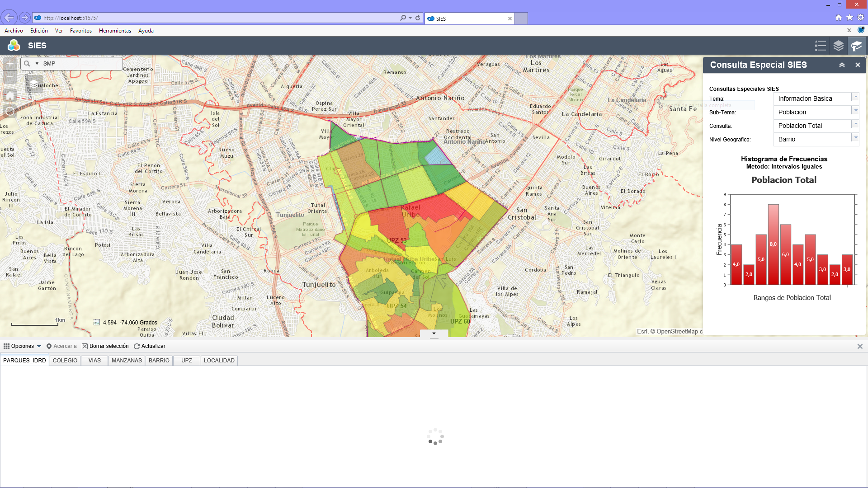
Task: Reload the page with the refresh icon
Action: coord(418,18)
